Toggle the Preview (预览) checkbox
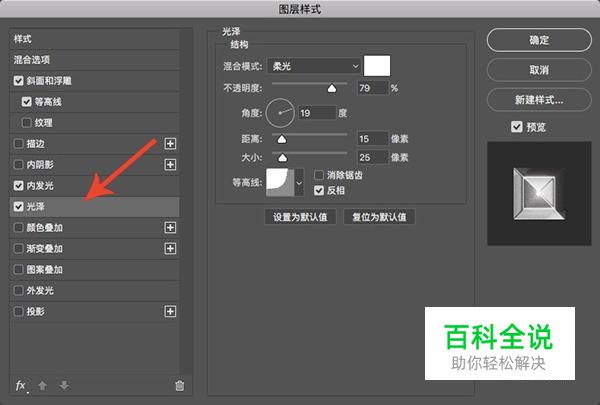The height and width of the screenshot is (405, 600). (517, 127)
